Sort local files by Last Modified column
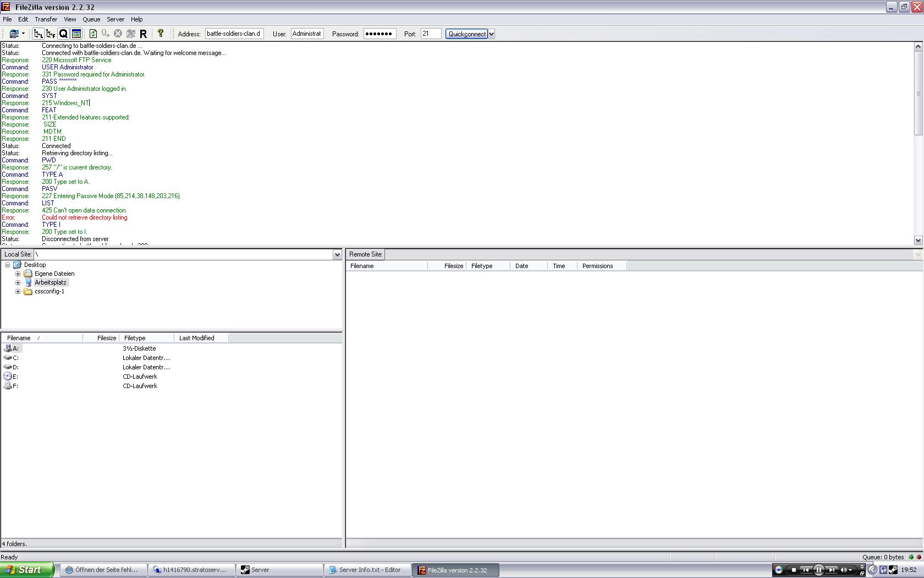 click(201, 338)
